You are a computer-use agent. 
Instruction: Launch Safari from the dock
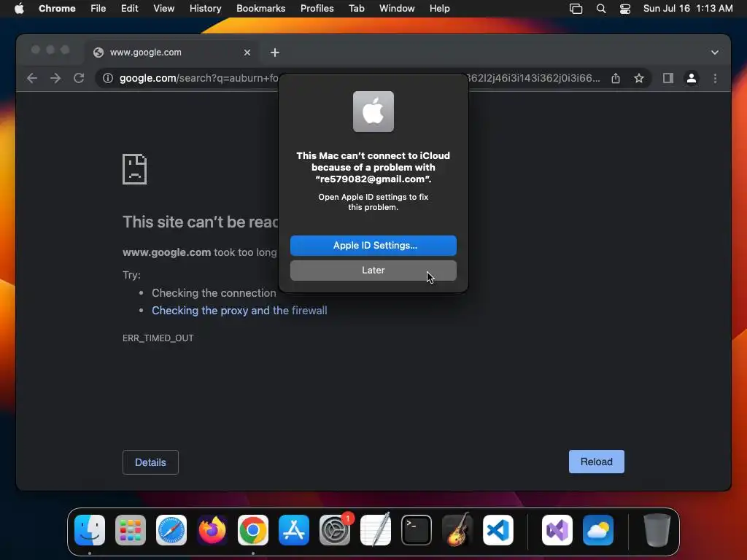[x=171, y=530]
